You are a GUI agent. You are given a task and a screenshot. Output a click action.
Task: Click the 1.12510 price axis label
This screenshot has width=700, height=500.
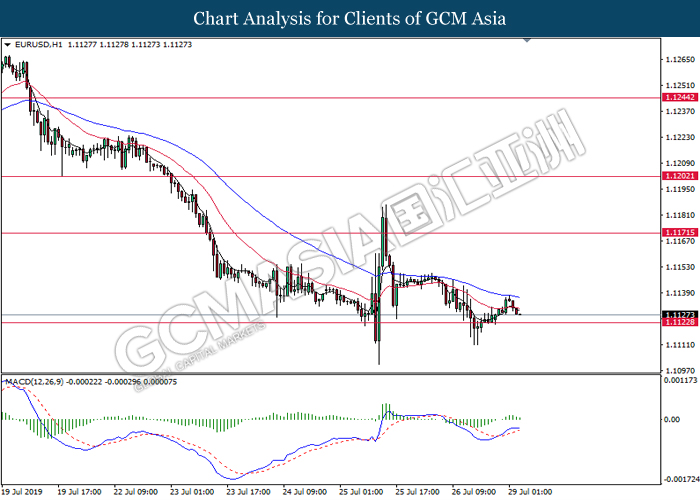point(680,85)
